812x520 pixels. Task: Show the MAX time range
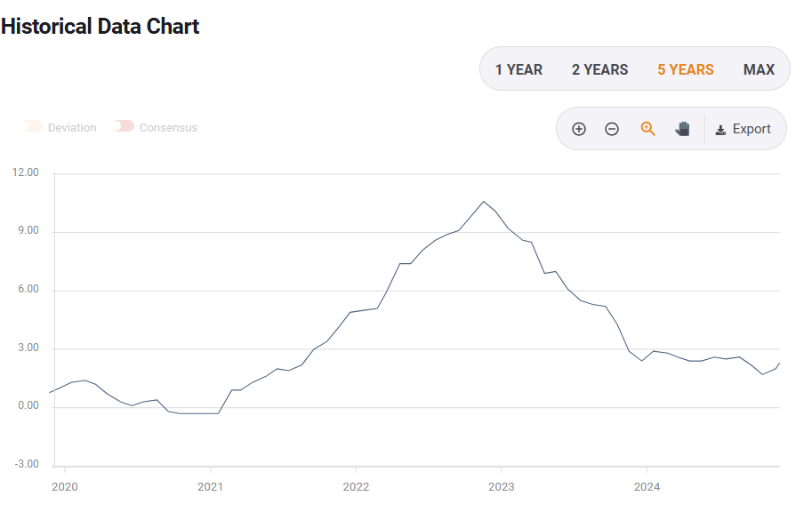click(x=759, y=69)
